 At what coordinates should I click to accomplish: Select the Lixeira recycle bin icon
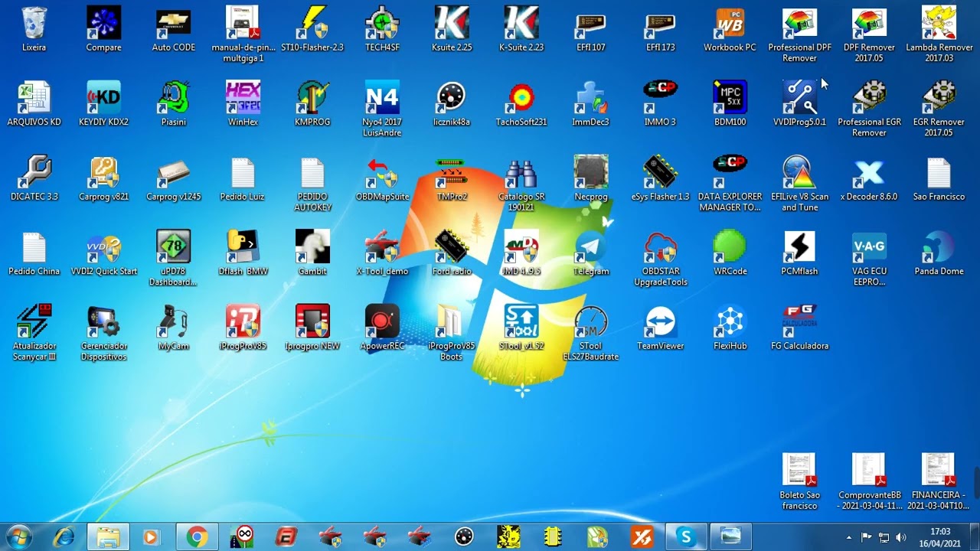coord(34,23)
